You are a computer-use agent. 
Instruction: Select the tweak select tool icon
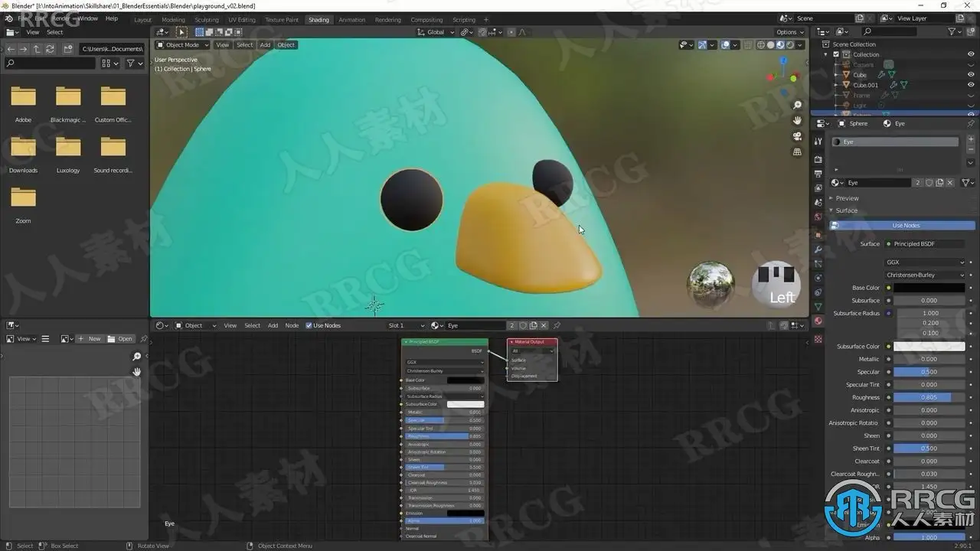(x=181, y=32)
